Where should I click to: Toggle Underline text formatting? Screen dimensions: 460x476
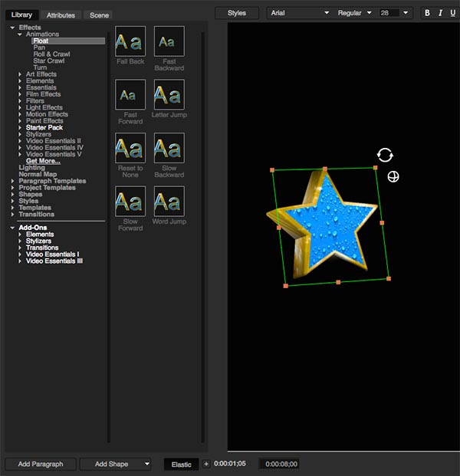453,13
